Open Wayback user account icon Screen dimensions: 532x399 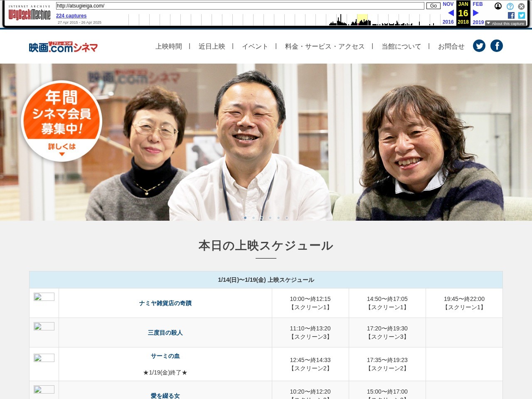click(498, 6)
